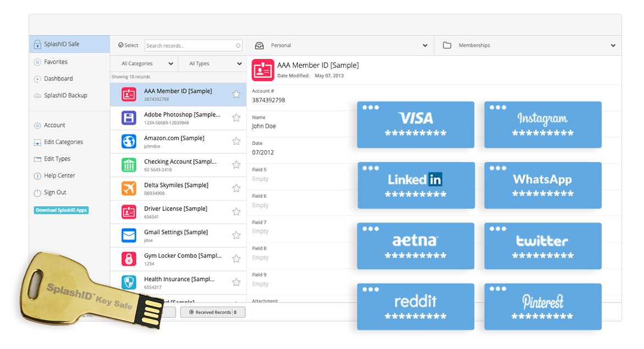The height and width of the screenshot is (349, 644).
Task: Click the Edit Categories tray icon
Action: coord(37,142)
